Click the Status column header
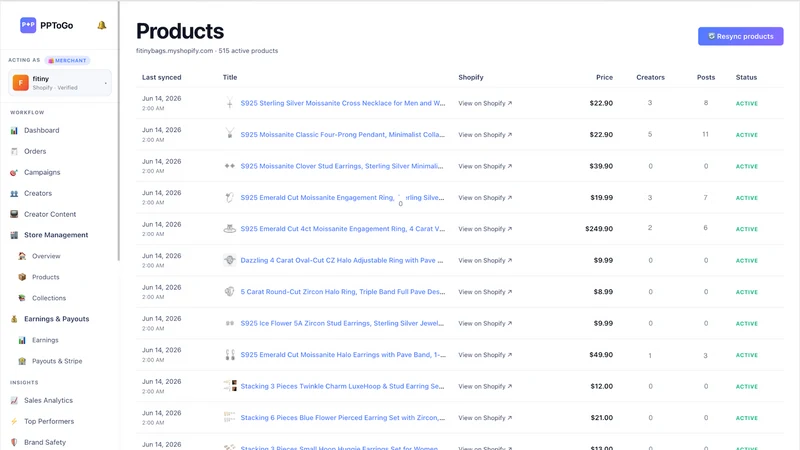800x450 pixels. pyautogui.click(x=746, y=78)
